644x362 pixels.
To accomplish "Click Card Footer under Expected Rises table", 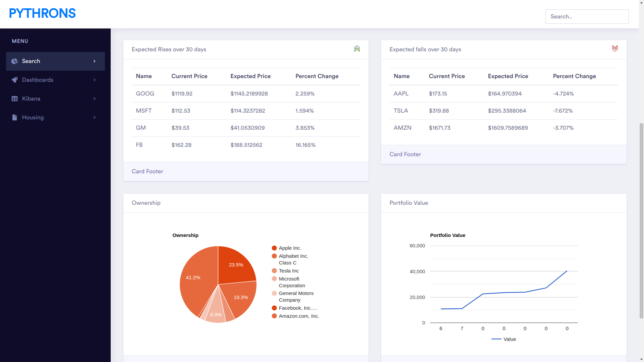I will 147,171.
